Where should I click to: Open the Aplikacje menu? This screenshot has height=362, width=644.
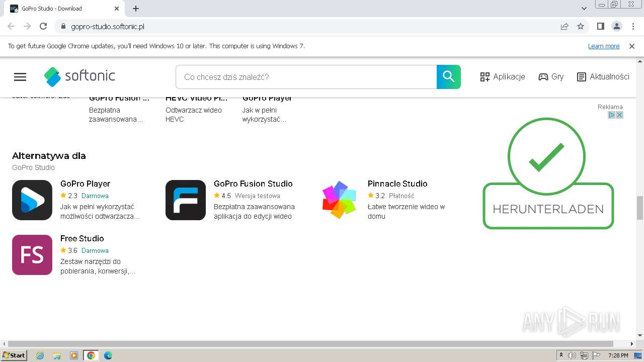point(503,77)
